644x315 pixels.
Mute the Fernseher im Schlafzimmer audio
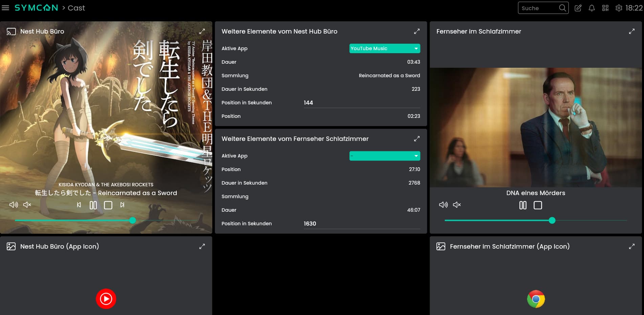(x=457, y=205)
